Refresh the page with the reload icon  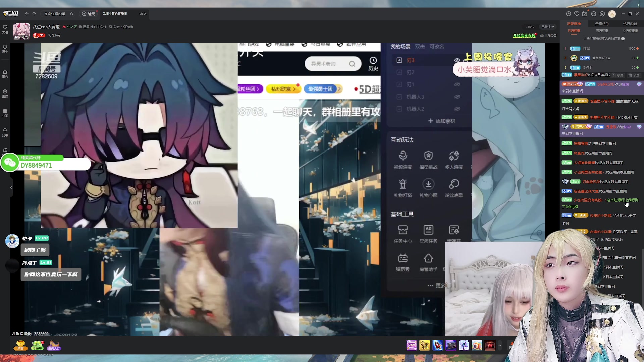[34, 14]
